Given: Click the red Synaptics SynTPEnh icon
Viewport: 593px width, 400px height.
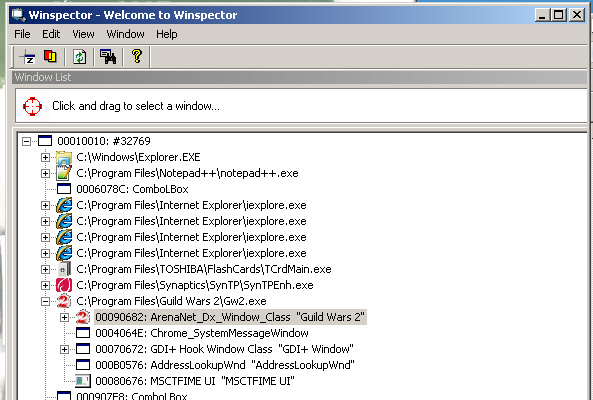Looking at the screenshot, I should tap(64, 285).
